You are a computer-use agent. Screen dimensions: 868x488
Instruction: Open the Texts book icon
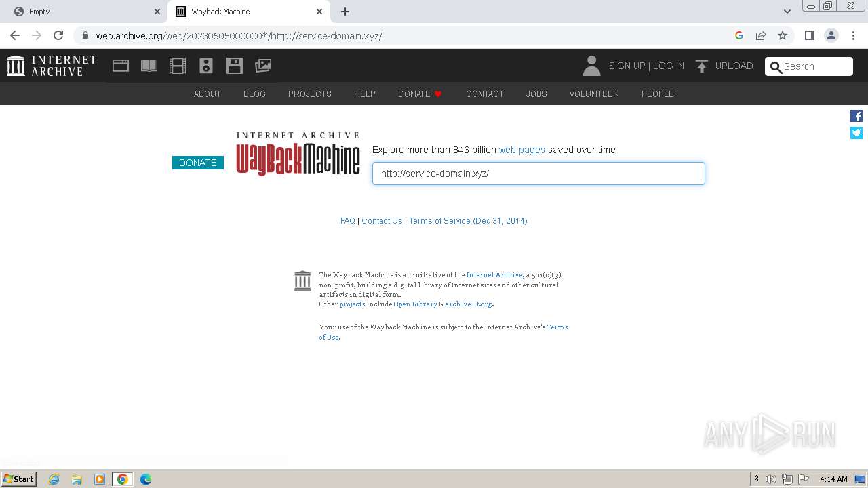tap(149, 66)
